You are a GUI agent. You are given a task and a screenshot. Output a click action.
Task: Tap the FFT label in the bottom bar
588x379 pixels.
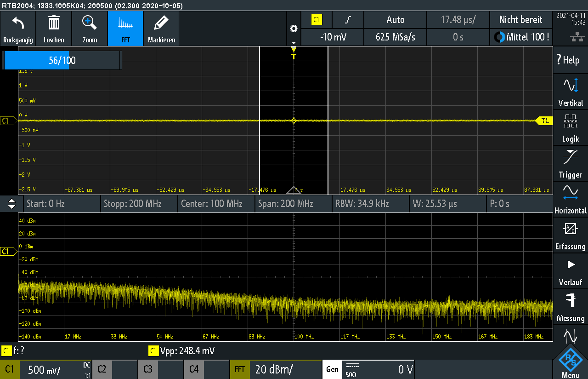click(x=240, y=369)
